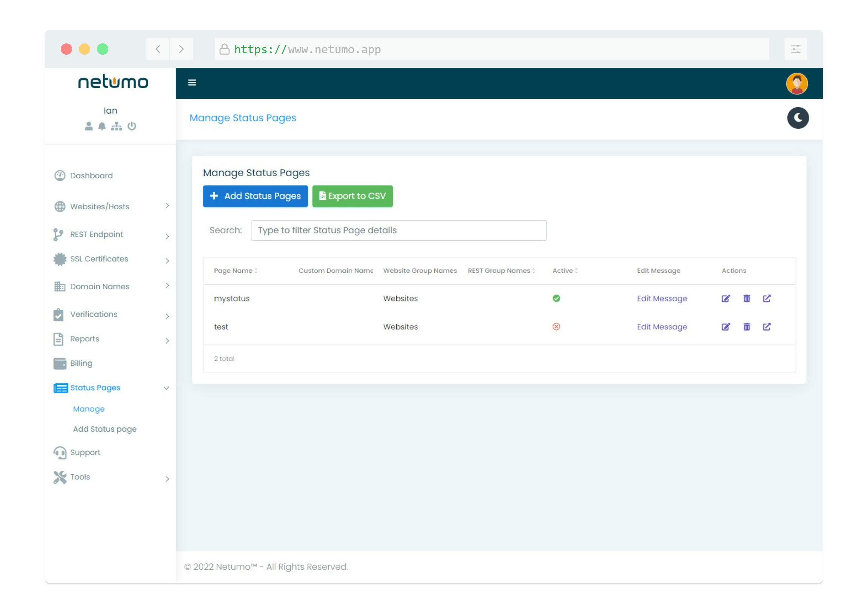The height and width of the screenshot is (613, 868).
Task: Click the Add Status Pages button
Action: (x=255, y=196)
